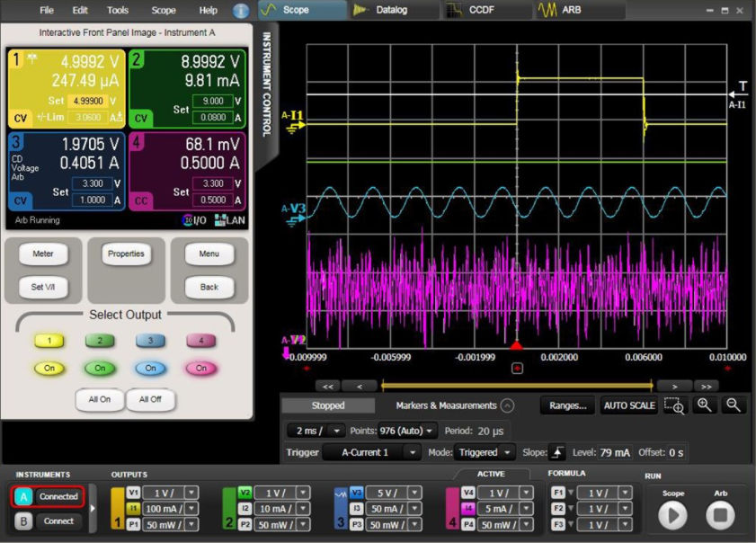Click the AUTO SCALE button
The width and height of the screenshot is (756, 543).
[x=629, y=405]
